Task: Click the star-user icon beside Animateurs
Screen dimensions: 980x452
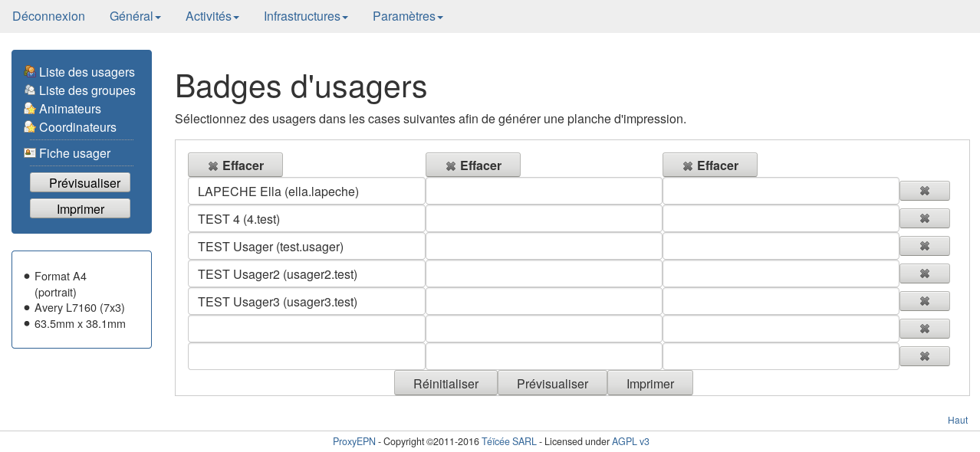Action: [x=30, y=109]
